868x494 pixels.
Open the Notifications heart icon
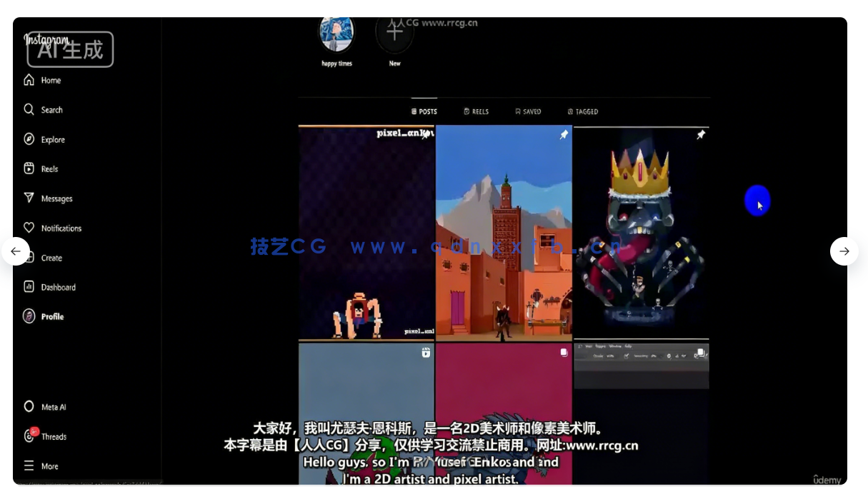pos(29,228)
